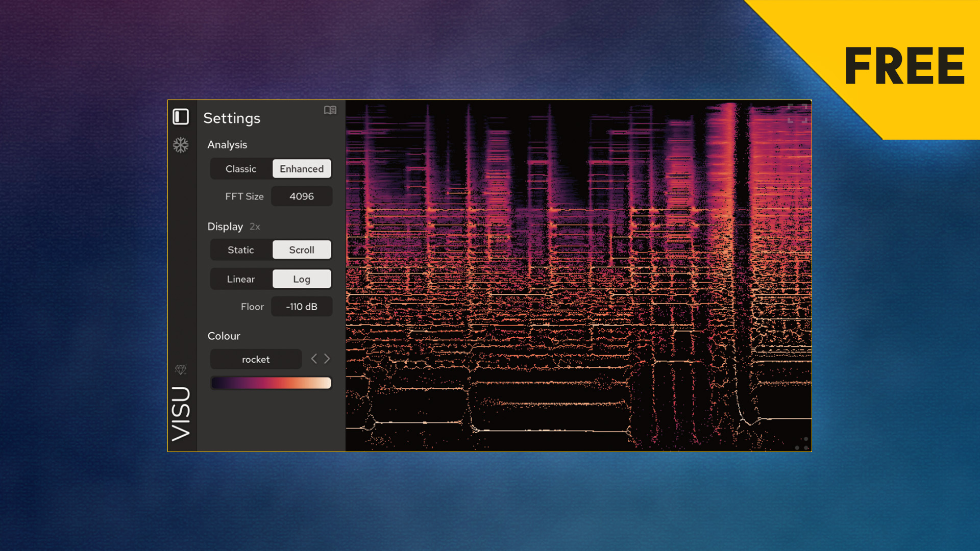Select previous colour map arrow

(314, 359)
